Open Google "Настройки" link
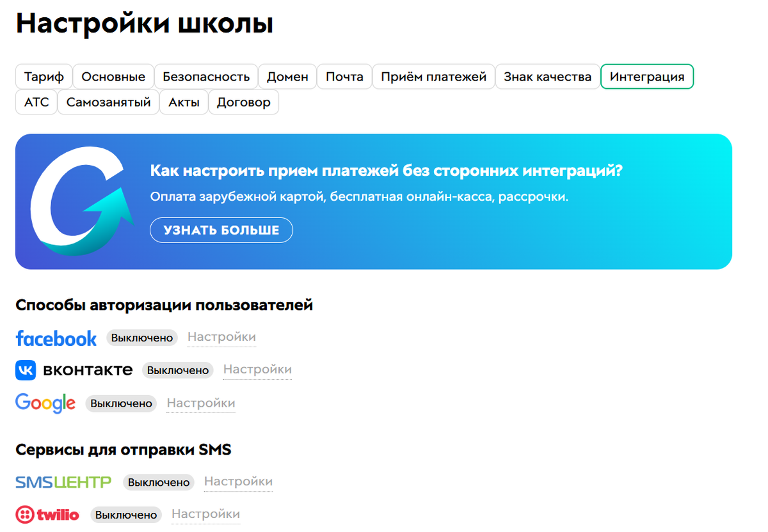 (x=201, y=403)
